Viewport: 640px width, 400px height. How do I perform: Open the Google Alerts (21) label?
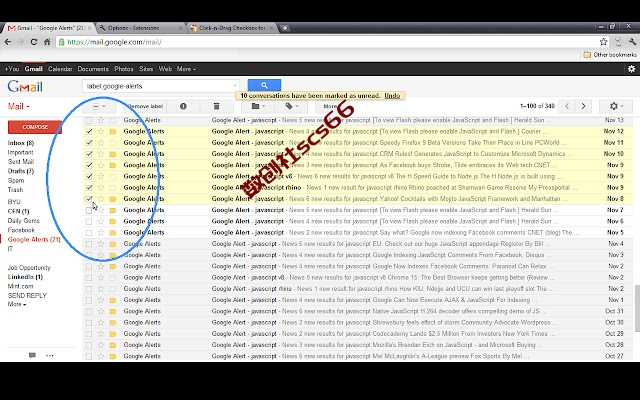[x=34, y=240]
